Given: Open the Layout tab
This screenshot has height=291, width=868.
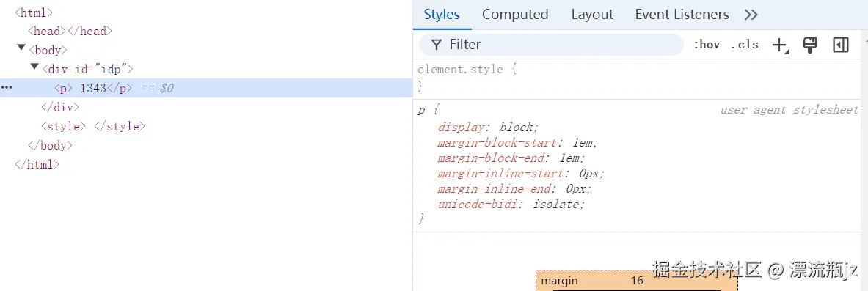Looking at the screenshot, I should [x=592, y=15].
